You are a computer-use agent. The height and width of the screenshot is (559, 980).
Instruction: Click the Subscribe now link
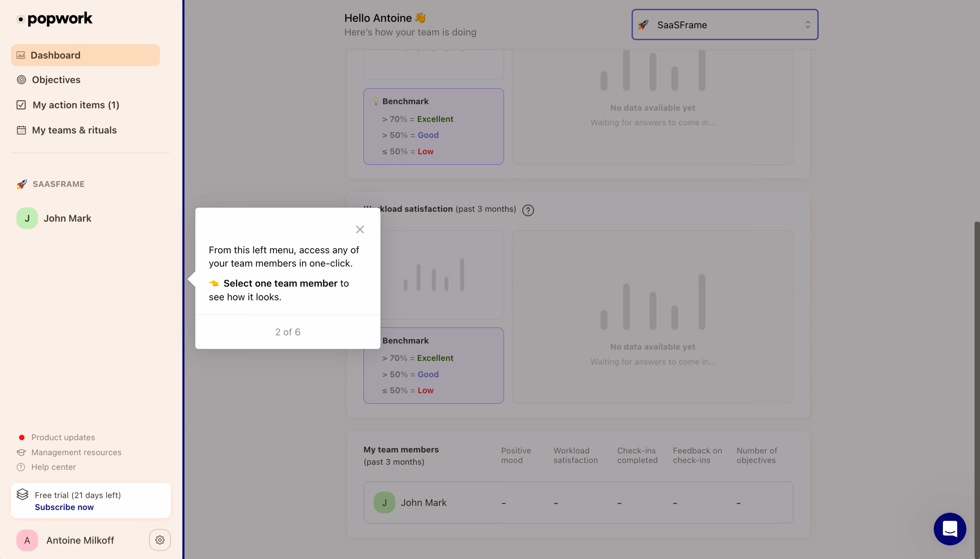[64, 507]
